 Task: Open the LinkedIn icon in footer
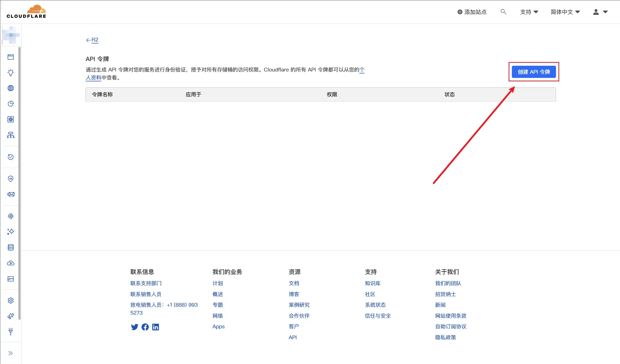[156, 327]
